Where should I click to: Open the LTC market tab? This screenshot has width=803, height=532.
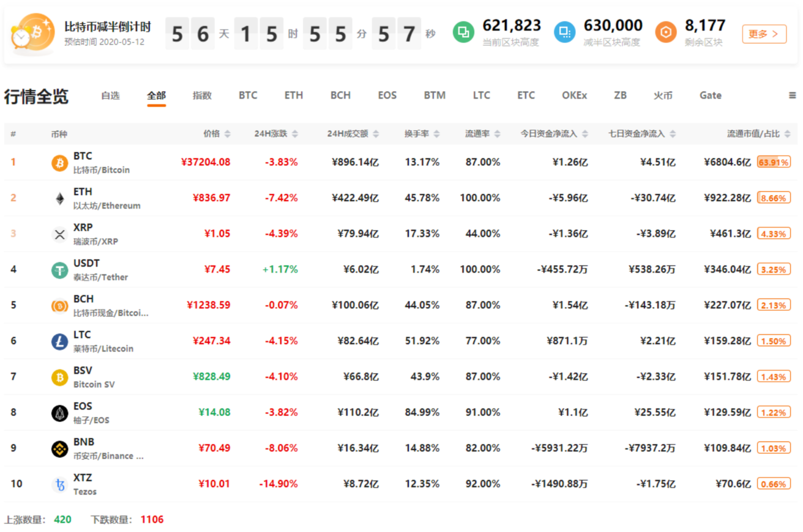point(481,95)
